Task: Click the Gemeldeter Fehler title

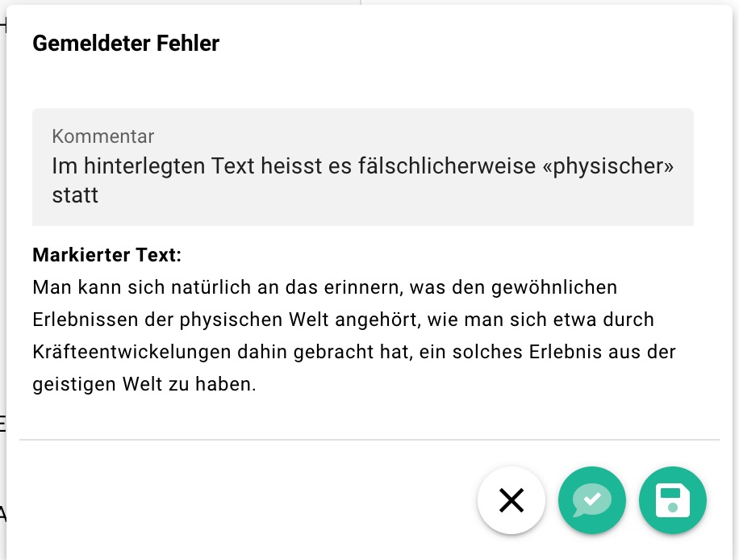Action: (125, 44)
